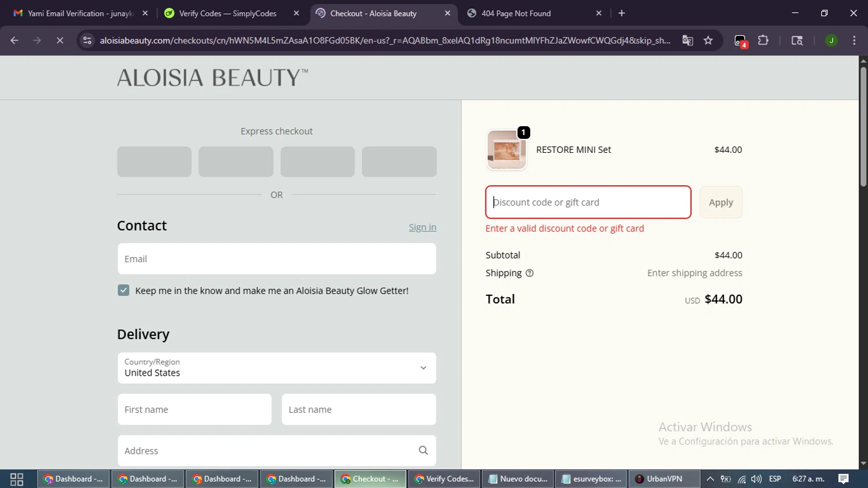The width and height of the screenshot is (868, 488).
Task: Focus the Last name field
Action: [359, 409]
